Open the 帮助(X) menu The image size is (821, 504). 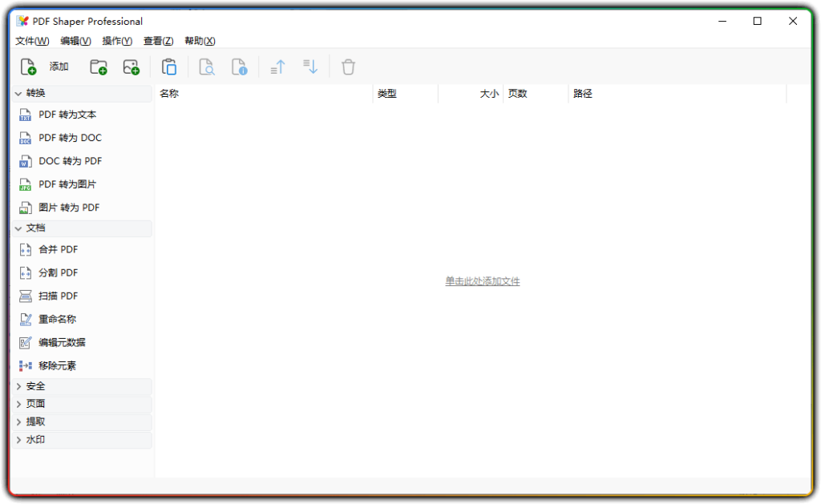[x=200, y=41]
